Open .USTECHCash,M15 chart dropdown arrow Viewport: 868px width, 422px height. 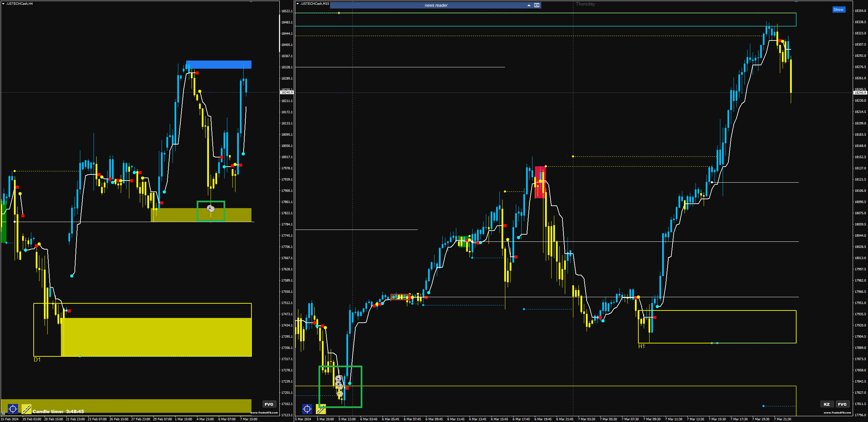[x=298, y=3]
